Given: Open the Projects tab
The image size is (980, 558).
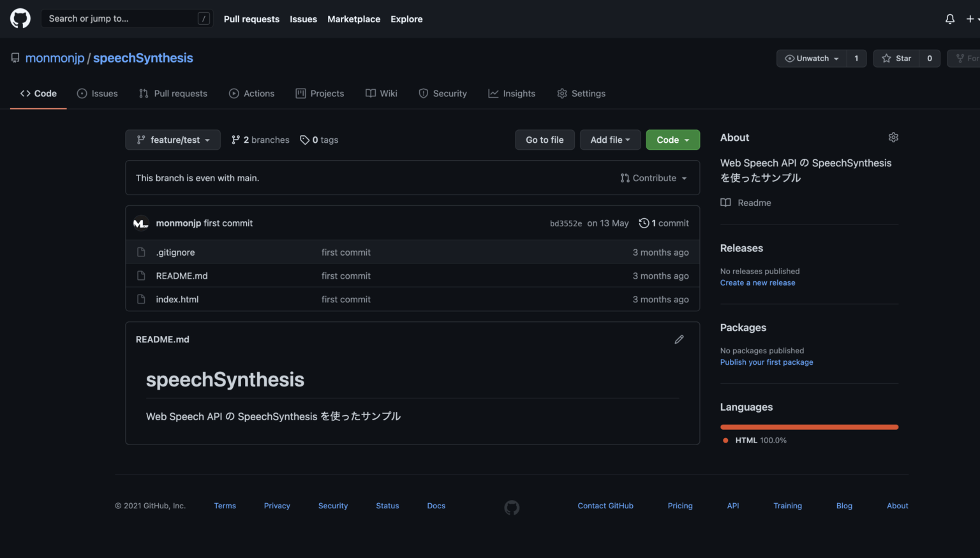Looking at the screenshot, I should tap(320, 93).
